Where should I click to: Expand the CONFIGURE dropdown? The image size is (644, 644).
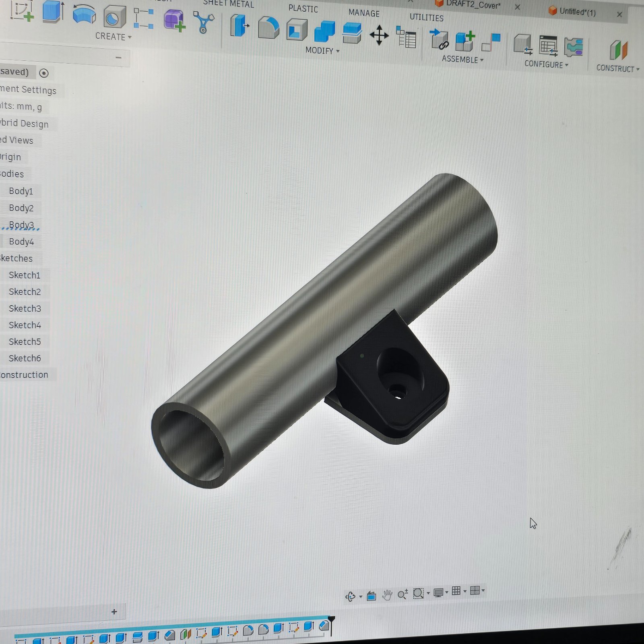click(546, 64)
